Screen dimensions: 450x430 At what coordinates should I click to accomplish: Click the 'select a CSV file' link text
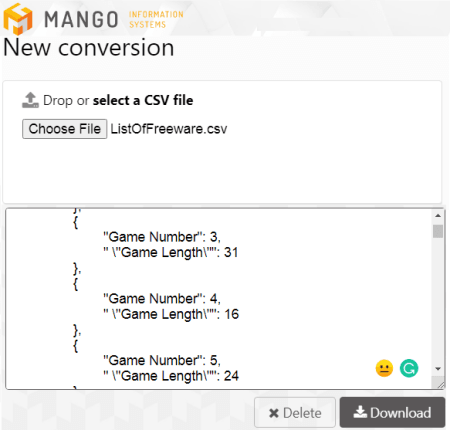coord(143,100)
